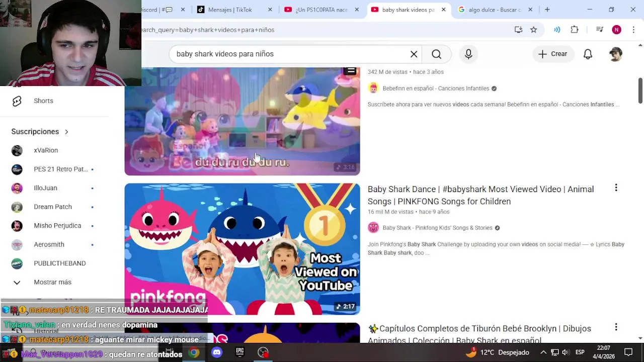
Task: Play the Pinkfong Most Viewed thumbnail
Action: pos(242,249)
